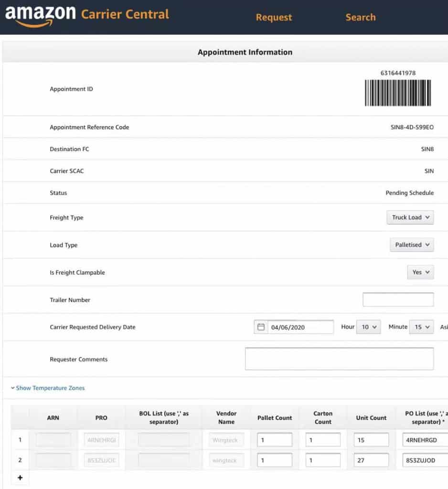Click the Vendor Name field in row 1

pyautogui.click(x=226, y=440)
